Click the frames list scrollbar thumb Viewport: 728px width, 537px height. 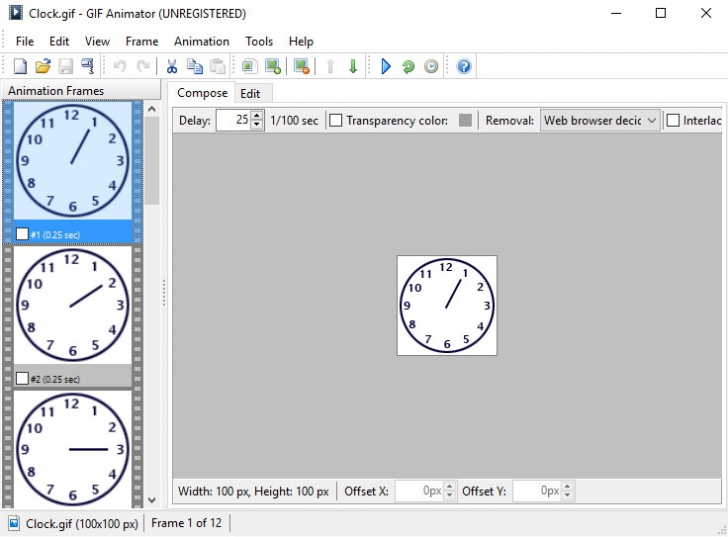(x=151, y=161)
